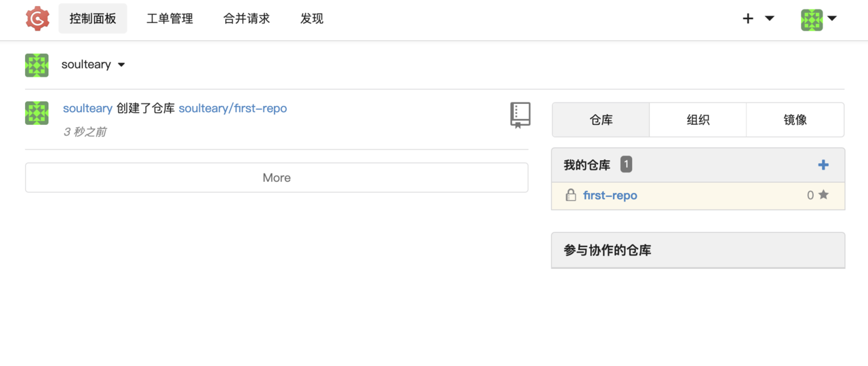Image resolution: width=868 pixels, height=366 pixels.
Task: Open 合并请求 in the top navigation
Action: [x=247, y=18]
